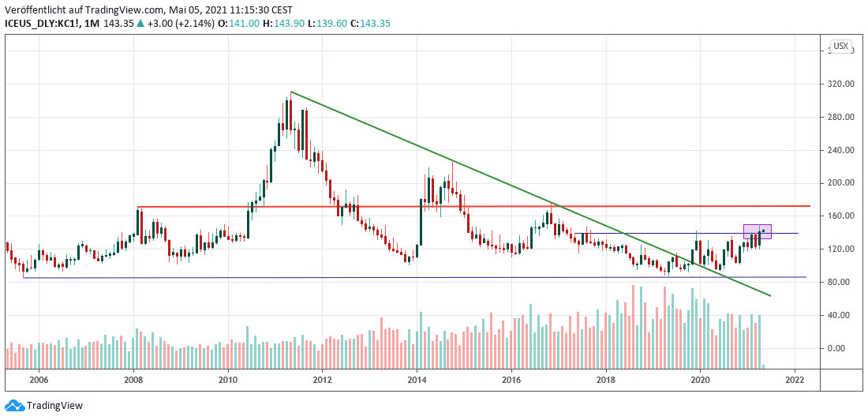Click the 2012 label on the time axis
The image size is (868, 420).
322,380
